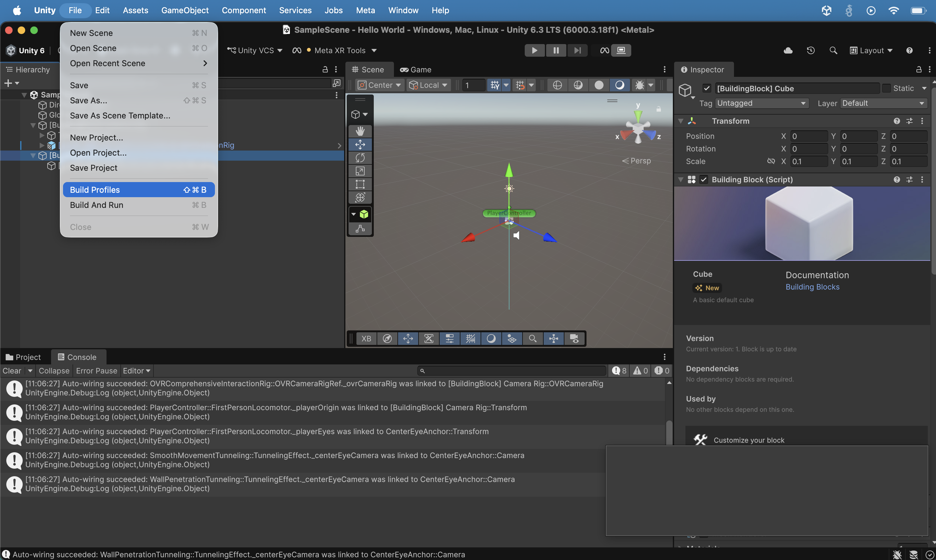The height and width of the screenshot is (560, 936).
Task: Click the Hierarchy add plus button
Action: (x=8, y=83)
